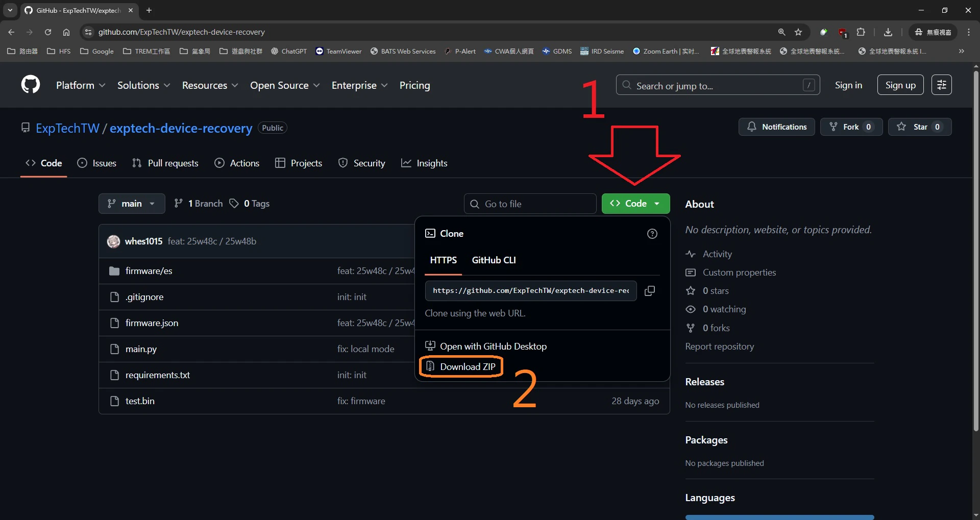Image resolution: width=980 pixels, height=520 pixels.
Task: Expand the Solutions menu
Action: (143, 85)
